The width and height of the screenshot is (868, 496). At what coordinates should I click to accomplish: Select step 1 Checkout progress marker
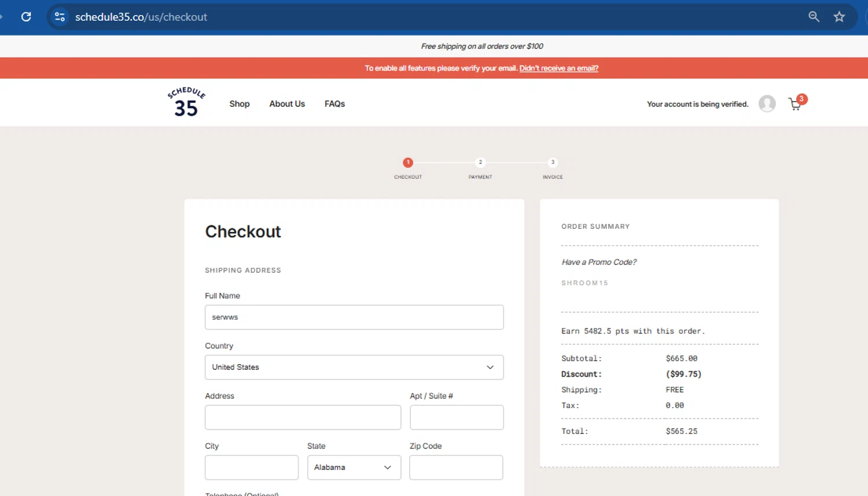[408, 162]
